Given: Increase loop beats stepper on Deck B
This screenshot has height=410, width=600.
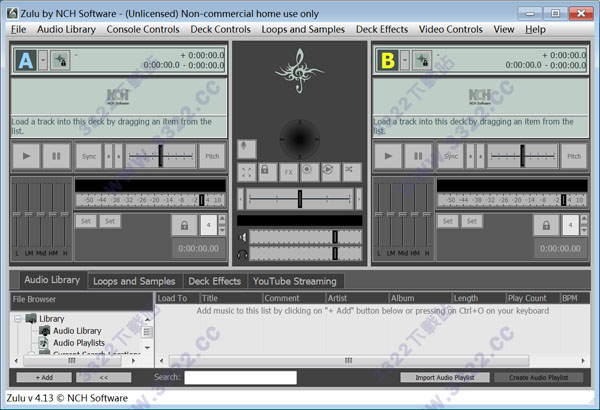Looking at the screenshot, I should [584, 220].
